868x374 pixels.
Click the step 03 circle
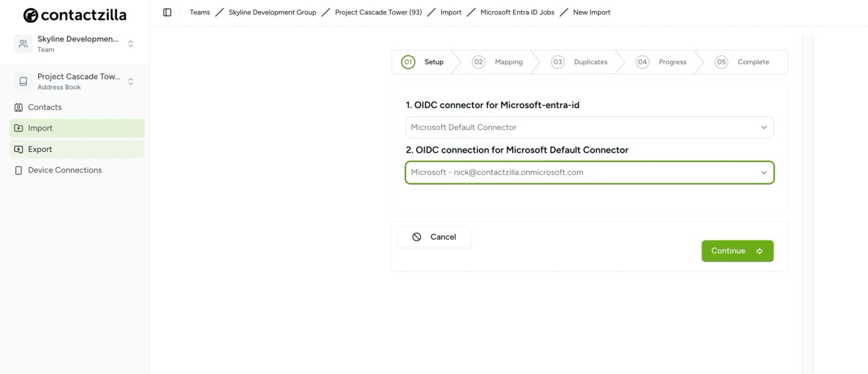click(558, 62)
